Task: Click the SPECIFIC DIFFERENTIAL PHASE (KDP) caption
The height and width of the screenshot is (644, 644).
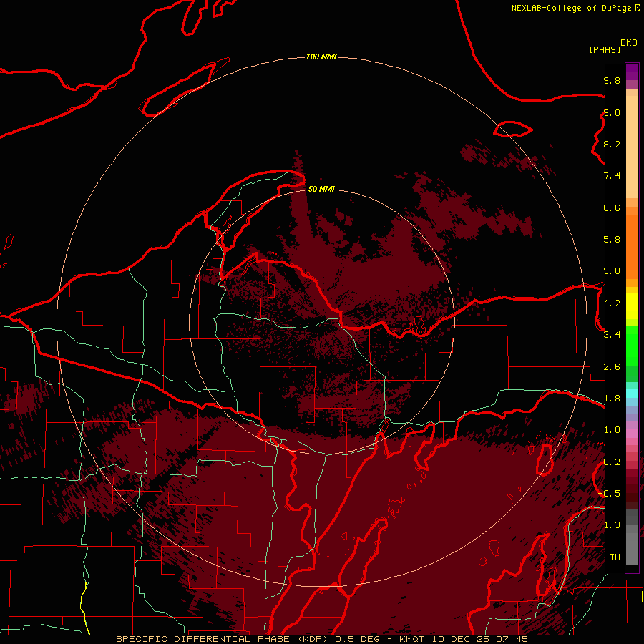Action: 223,639
